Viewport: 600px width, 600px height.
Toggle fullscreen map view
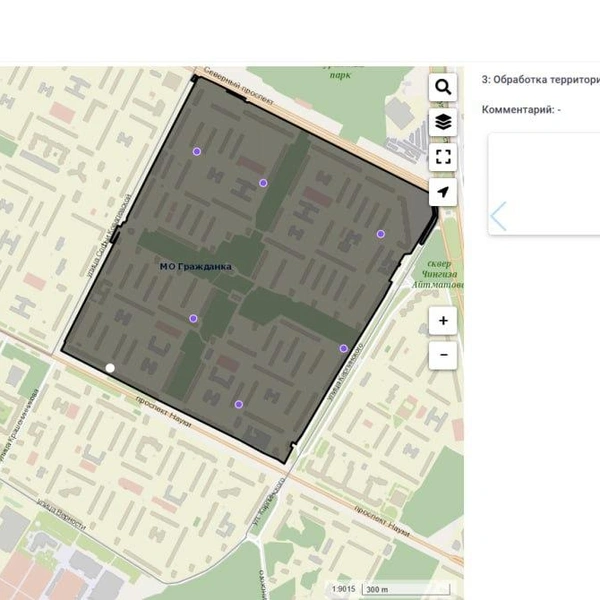(443, 157)
